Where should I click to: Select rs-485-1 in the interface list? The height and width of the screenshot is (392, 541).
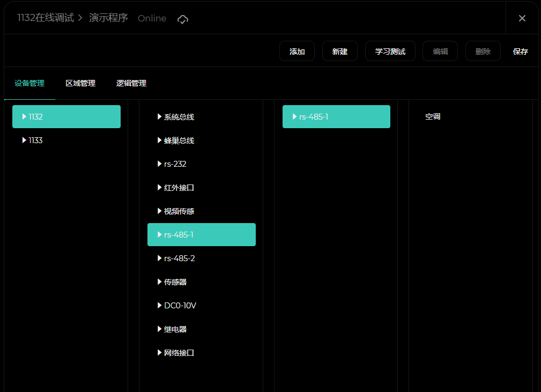pos(202,235)
